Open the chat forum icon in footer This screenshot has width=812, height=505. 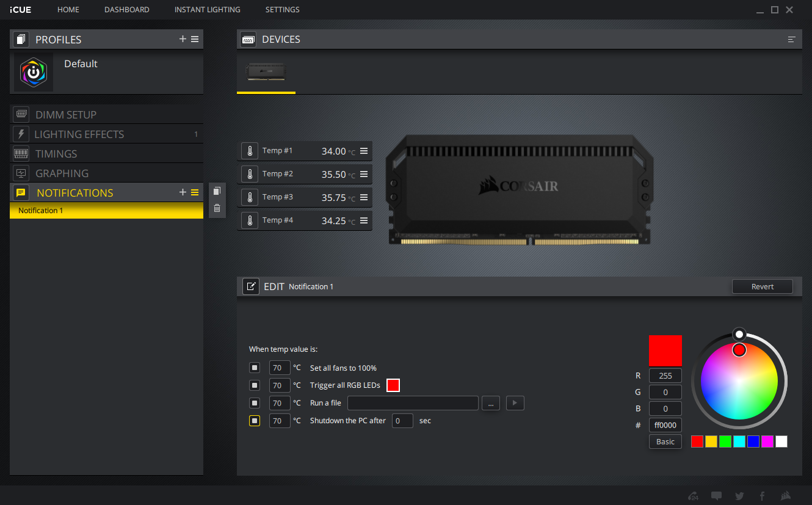click(716, 496)
